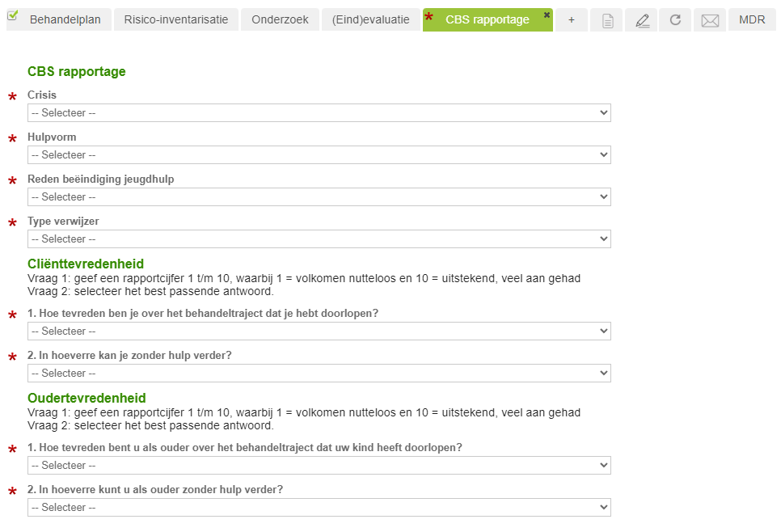This screenshot has height=532, width=781.
Task: Go to the Onderzoek tab
Action: (x=280, y=20)
